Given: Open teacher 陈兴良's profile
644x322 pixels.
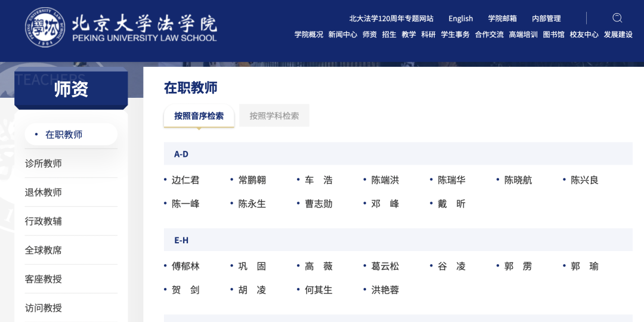Looking at the screenshot, I should pyautogui.click(x=584, y=180).
